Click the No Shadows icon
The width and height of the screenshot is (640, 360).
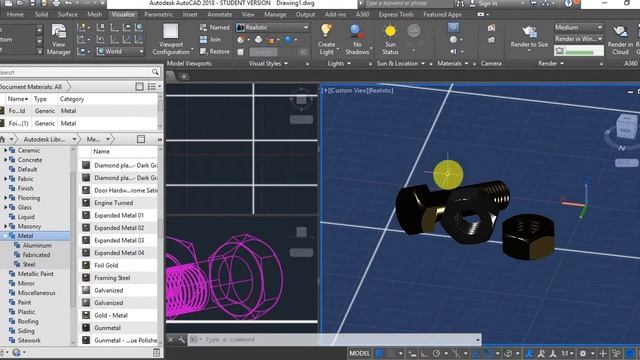pyautogui.click(x=357, y=31)
